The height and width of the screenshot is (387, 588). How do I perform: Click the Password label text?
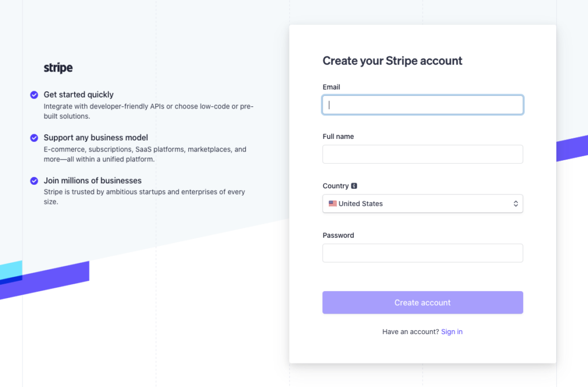point(338,235)
